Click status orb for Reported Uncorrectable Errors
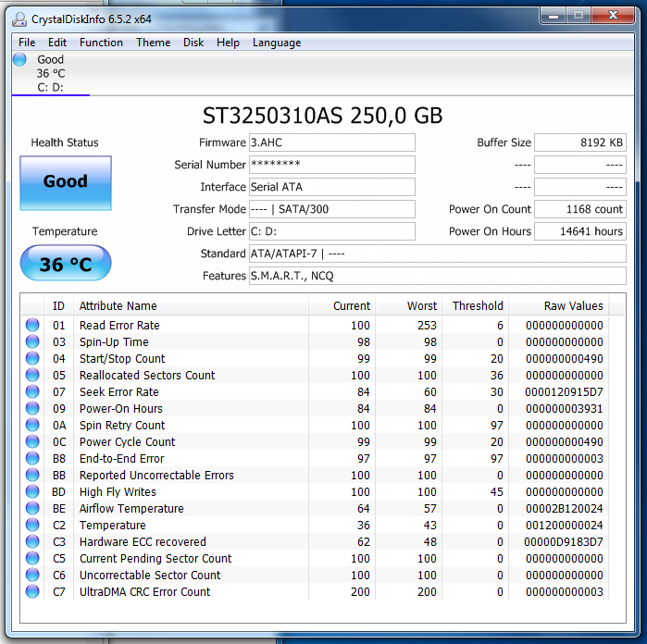 [x=32, y=475]
